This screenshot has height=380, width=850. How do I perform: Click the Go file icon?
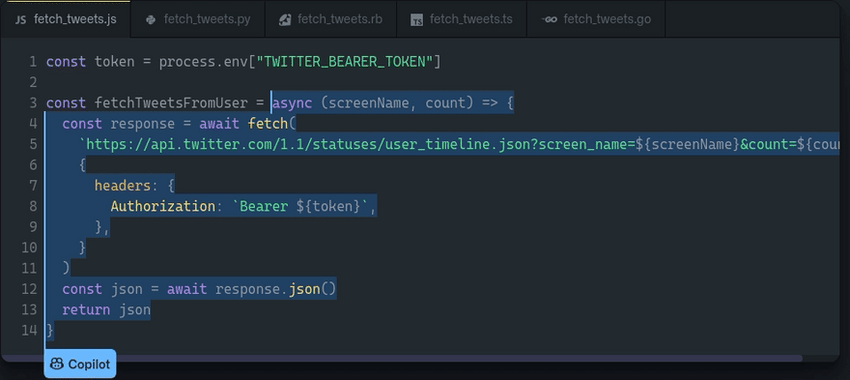point(549,20)
